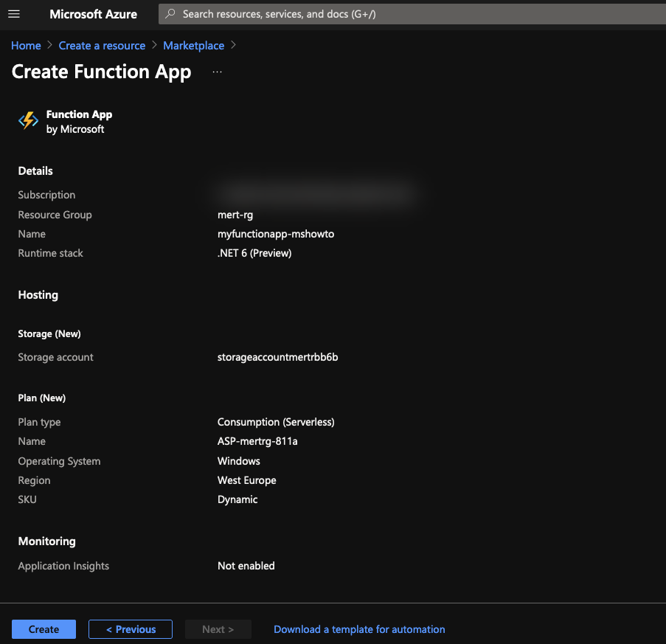Select the plan name ASP-mertrg-811a

[257, 441]
